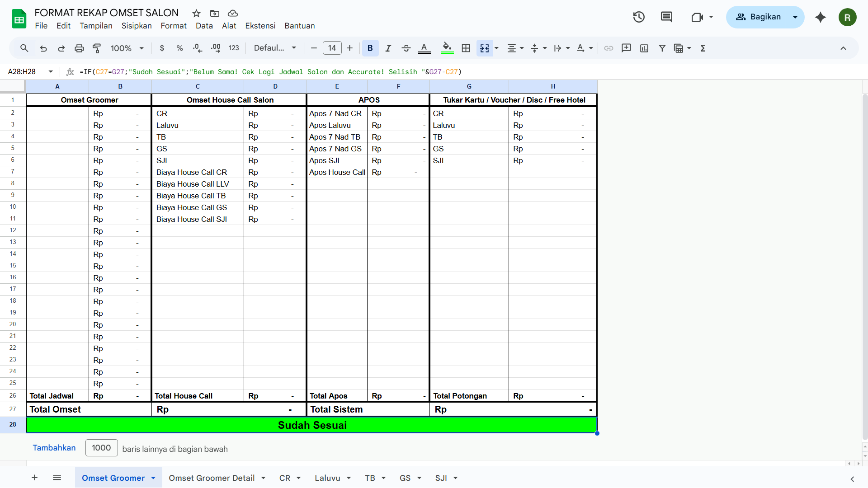Open the borders tool
The image size is (868, 488).
(466, 48)
